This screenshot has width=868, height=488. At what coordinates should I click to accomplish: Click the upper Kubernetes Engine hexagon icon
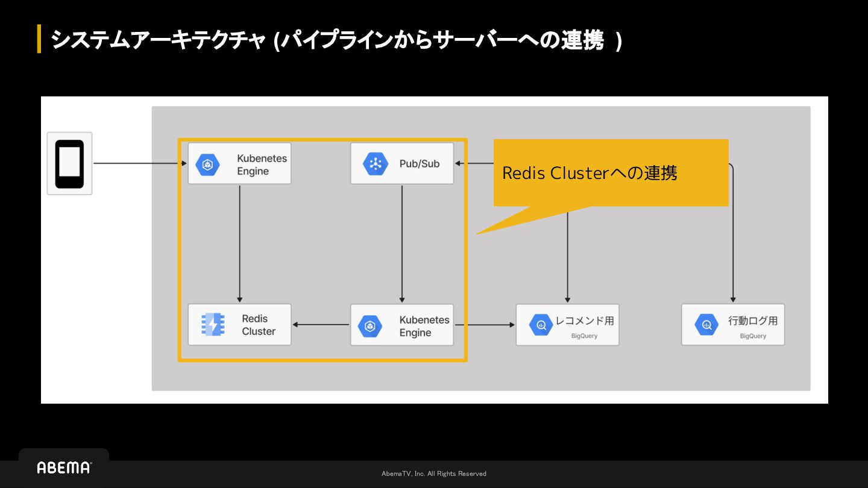tap(207, 164)
